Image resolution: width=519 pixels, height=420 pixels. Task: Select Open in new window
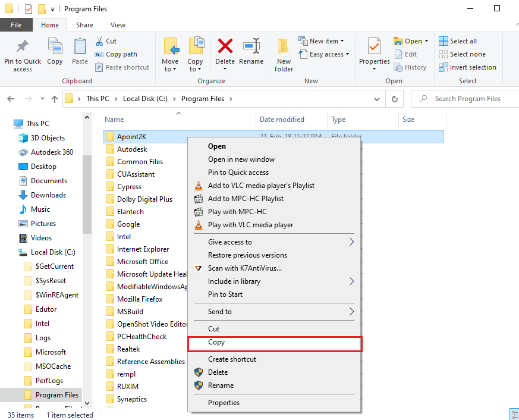(274, 159)
